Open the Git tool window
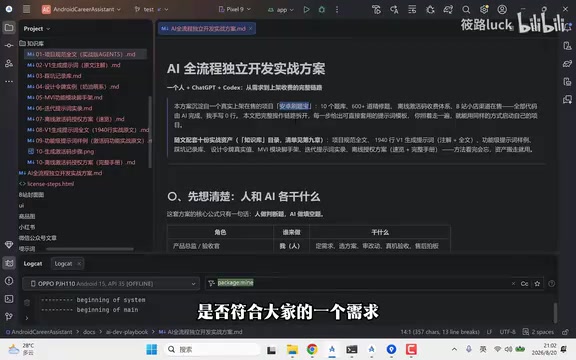Image resolution: width=576 pixels, height=360 pixels. pyautogui.click(x=9, y=316)
